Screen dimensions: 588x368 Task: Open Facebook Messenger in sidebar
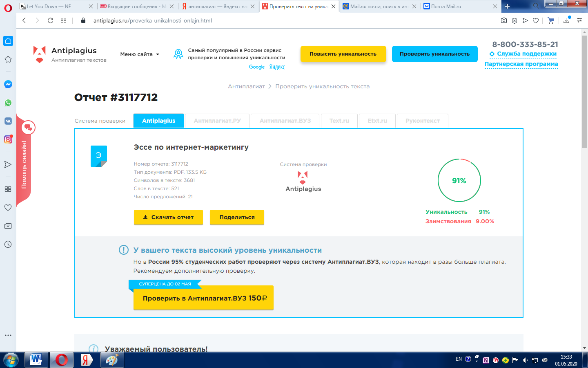tap(8, 84)
